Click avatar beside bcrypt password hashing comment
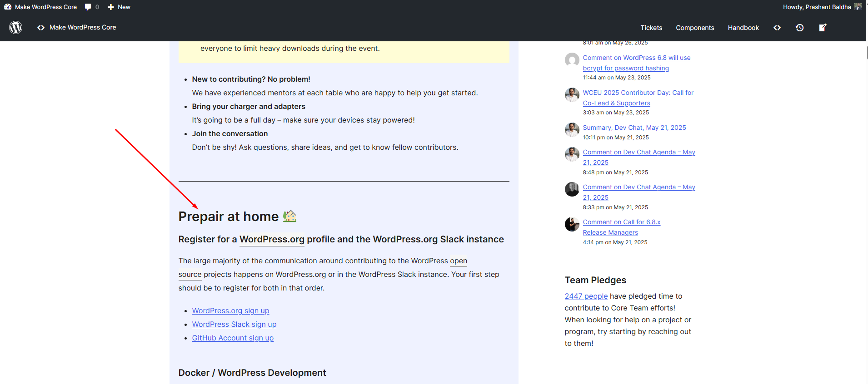The height and width of the screenshot is (384, 868). point(572,60)
